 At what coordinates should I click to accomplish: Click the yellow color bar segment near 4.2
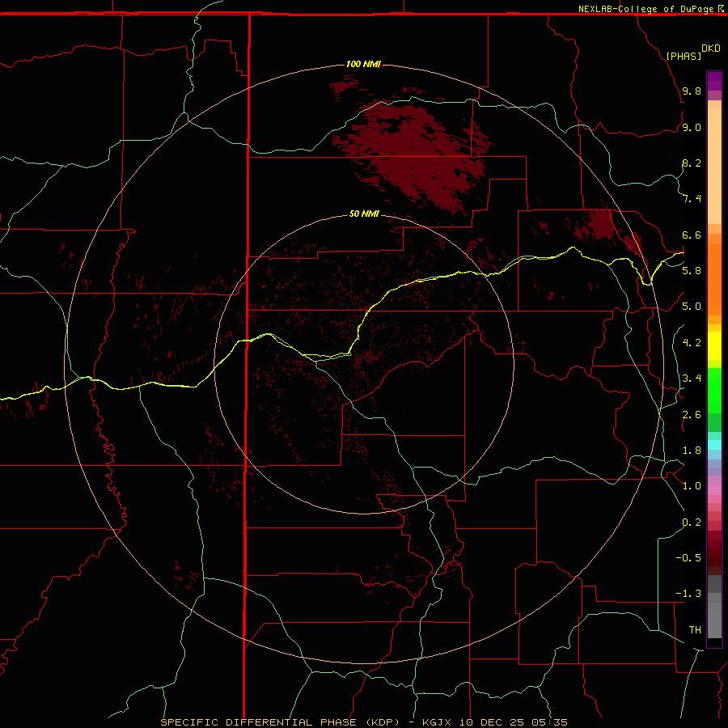click(714, 346)
